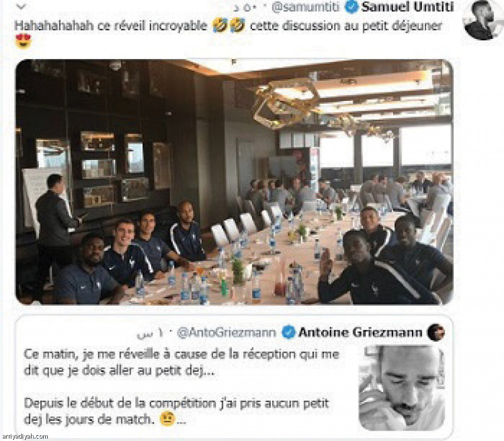The height and width of the screenshot is (441, 504).
Task: Click Antoine Griezmann's verified badge
Action: 288,332
